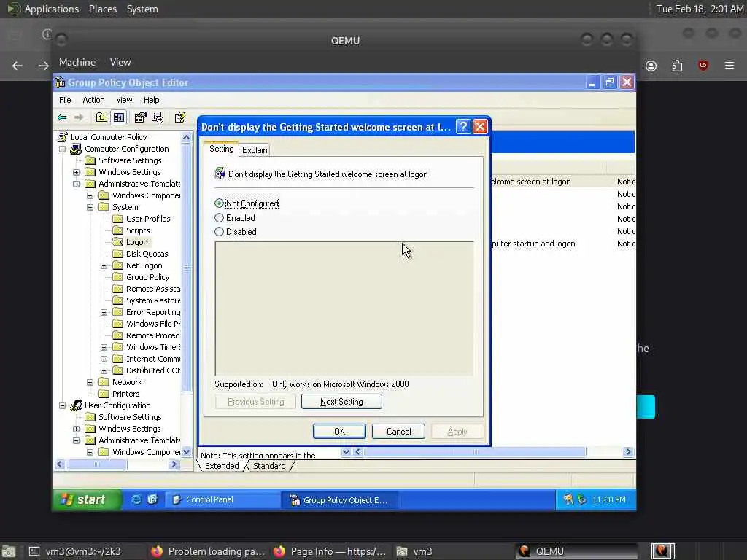
Task: Switch to the Standard view tab
Action: tap(269, 466)
